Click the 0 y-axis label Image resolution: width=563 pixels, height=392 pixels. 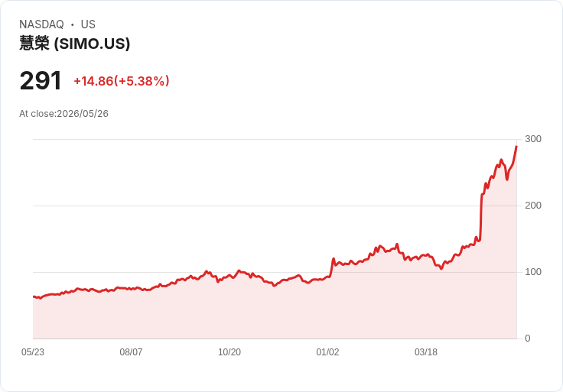528,339
